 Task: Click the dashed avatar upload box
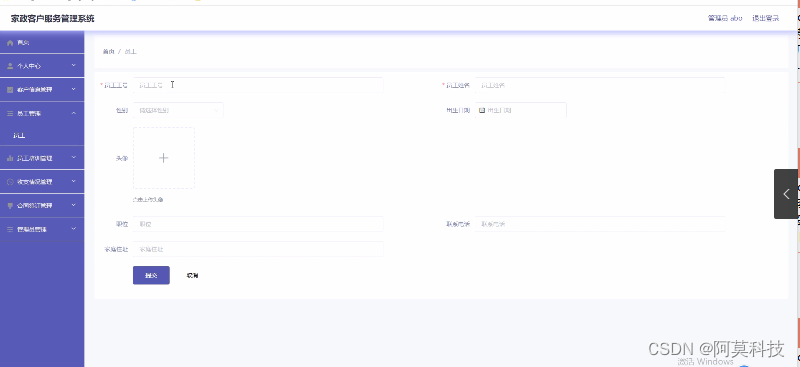[x=164, y=158]
